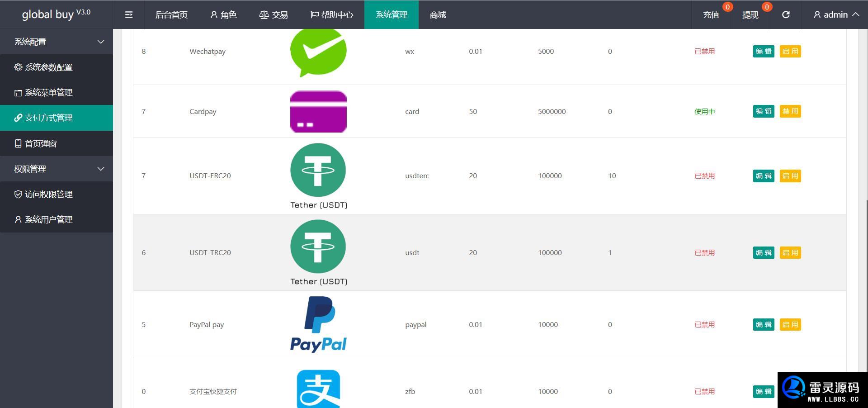868x408 pixels.
Task: Click the refresh icon in top bar
Action: pos(786,14)
